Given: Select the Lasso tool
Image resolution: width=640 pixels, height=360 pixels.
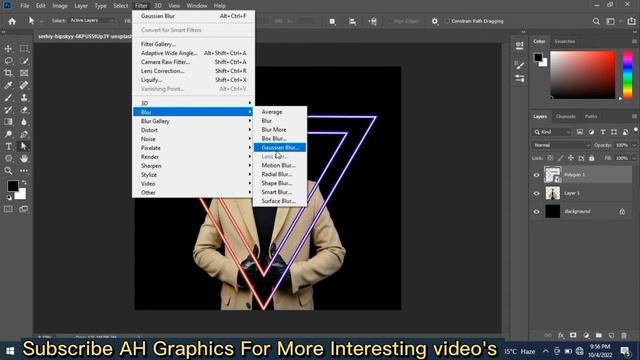Looking at the screenshot, I should (8, 61).
